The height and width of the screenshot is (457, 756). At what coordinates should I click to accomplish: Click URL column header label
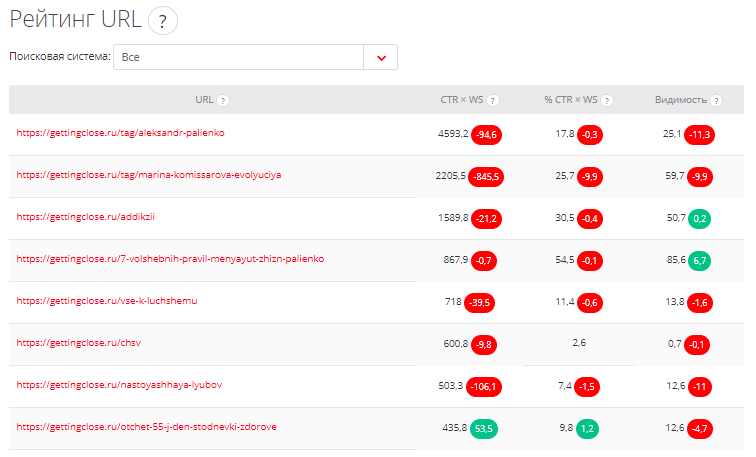[204, 100]
